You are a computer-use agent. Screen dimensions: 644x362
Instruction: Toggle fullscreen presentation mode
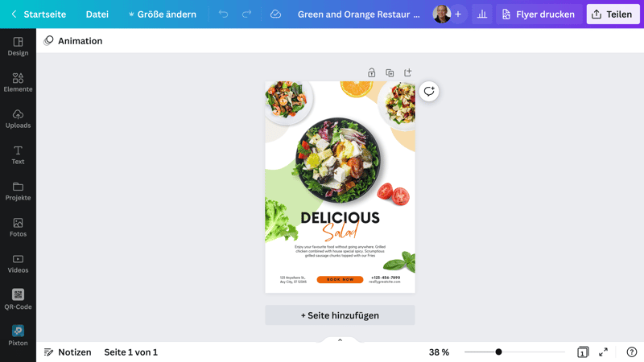click(x=603, y=352)
